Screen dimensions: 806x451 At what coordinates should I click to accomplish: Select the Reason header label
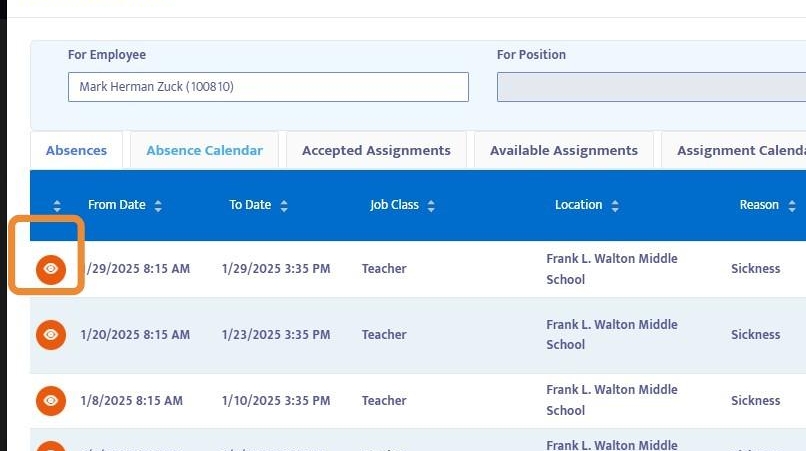[x=759, y=205]
